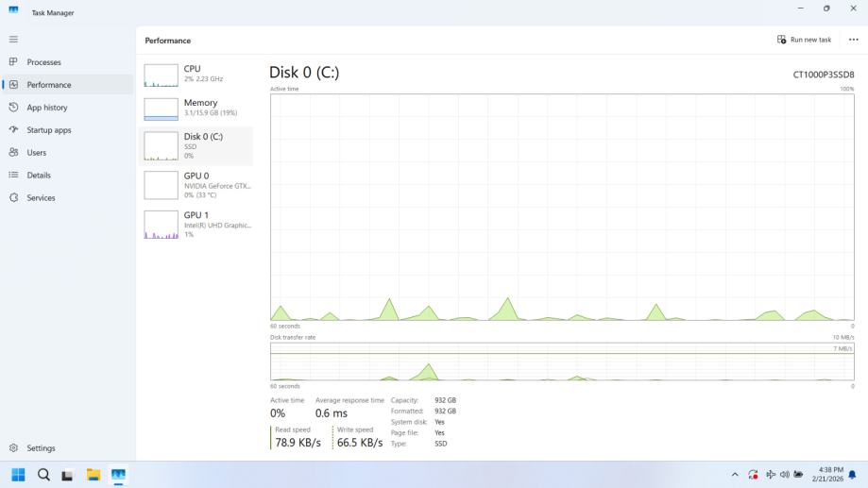Select the Disk 0 (C:) graph thumbnail

point(162,146)
